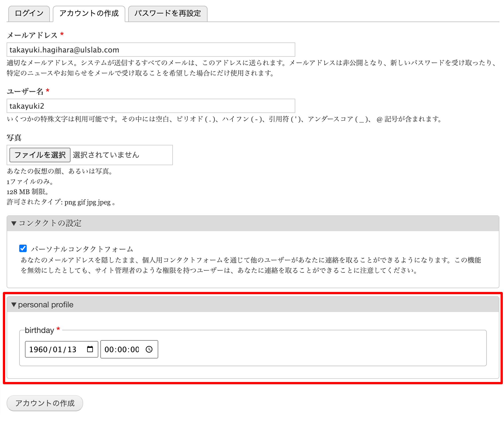Select the minutes segment in birthday time
The height and width of the screenshot is (425, 504).
point(122,350)
